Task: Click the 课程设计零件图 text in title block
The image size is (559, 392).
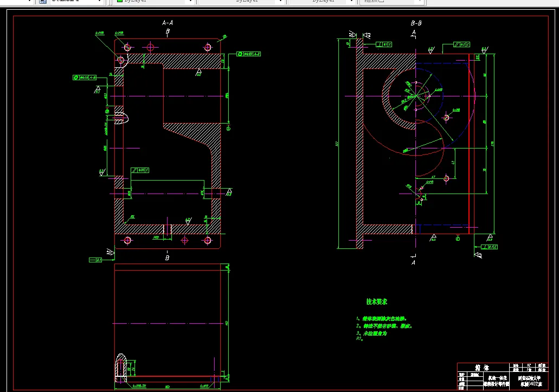Action: click(x=496, y=384)
